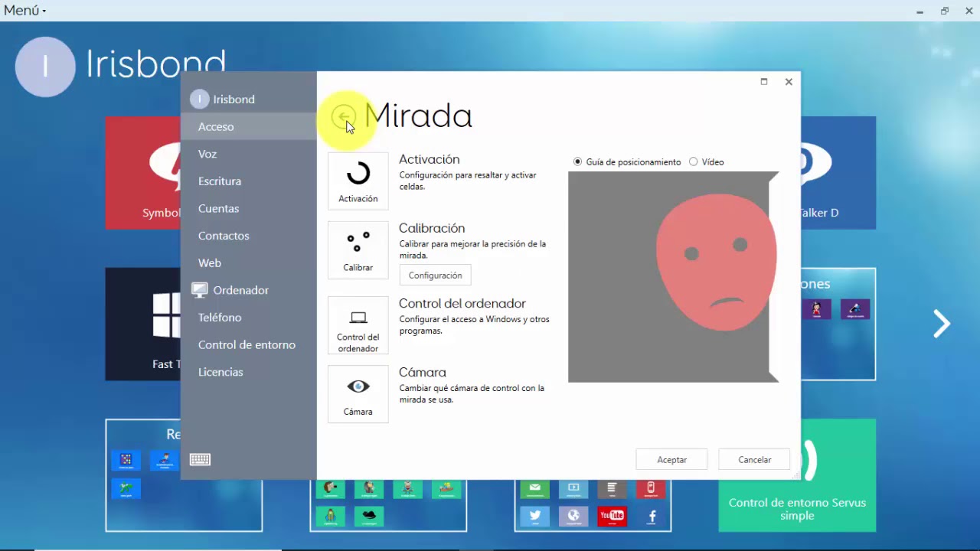Maximize the settings dialog
This screenshot has height=551, width=980.
[763, 82]
